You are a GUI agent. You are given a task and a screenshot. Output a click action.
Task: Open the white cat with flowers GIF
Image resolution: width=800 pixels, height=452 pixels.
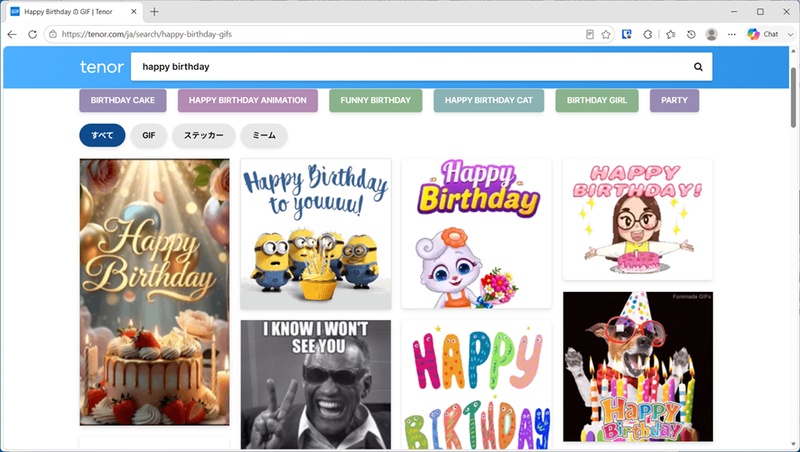pos(477,234)
